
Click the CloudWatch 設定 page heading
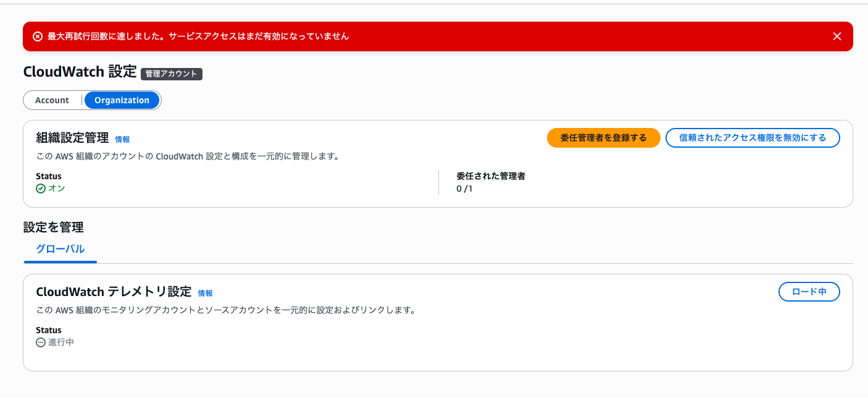point(80,72)
